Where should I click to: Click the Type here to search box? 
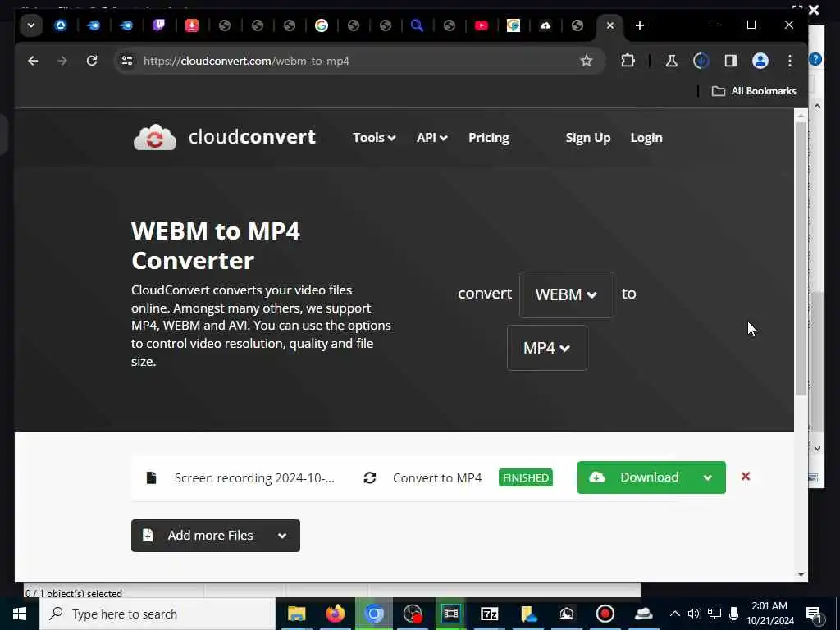[157, 614]
